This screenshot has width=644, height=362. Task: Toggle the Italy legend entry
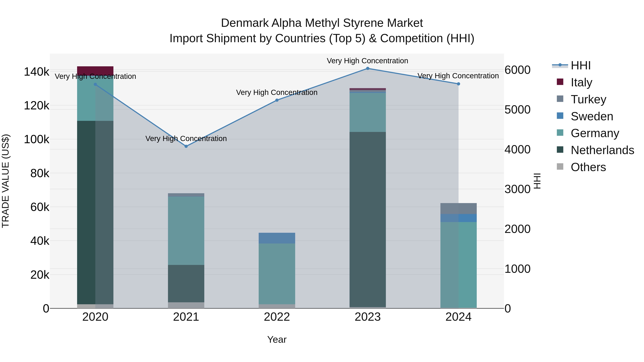click(x=575, y=82)
